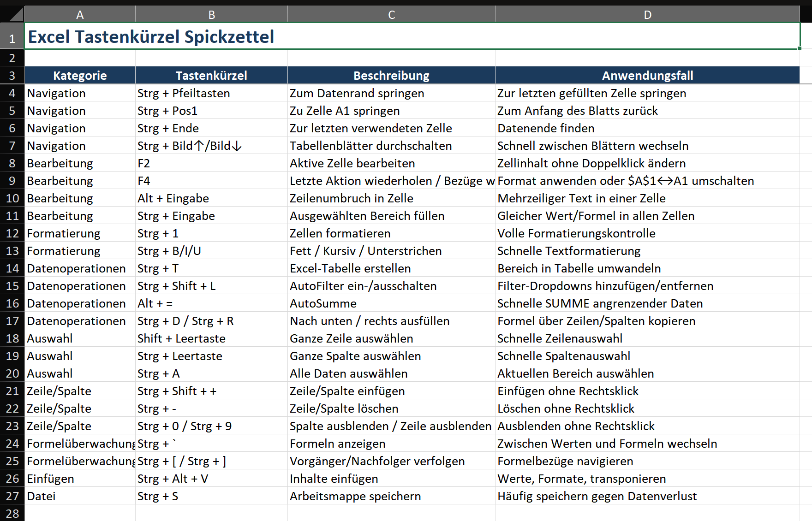This screenshot has width=812, height=521.
Task: Click cell Strg + -
Action: (x=211, y=409)
